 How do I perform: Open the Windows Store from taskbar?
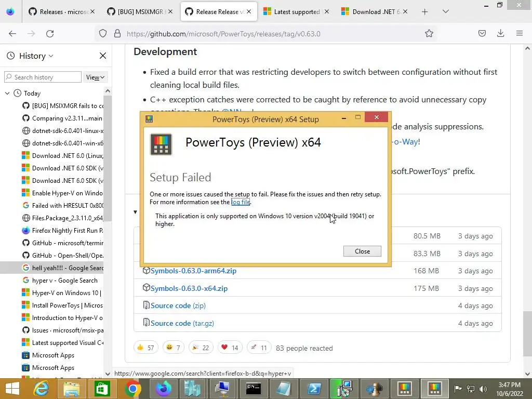pos(102,389)
